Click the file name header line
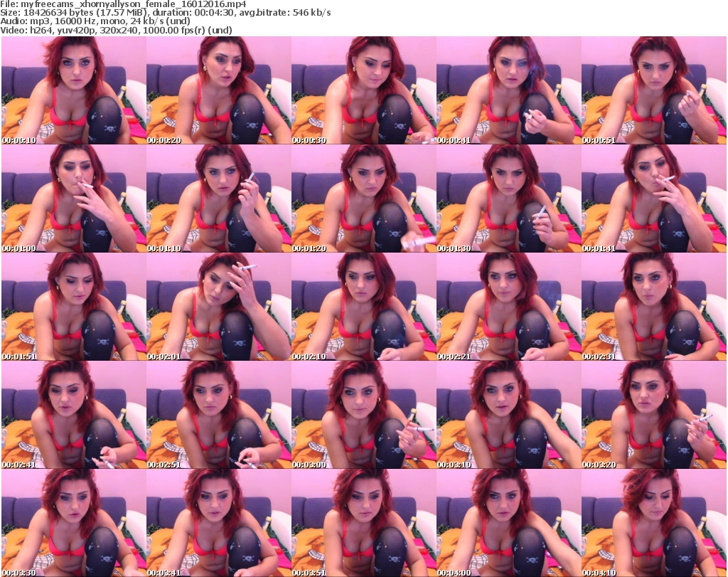 [123, 4]
